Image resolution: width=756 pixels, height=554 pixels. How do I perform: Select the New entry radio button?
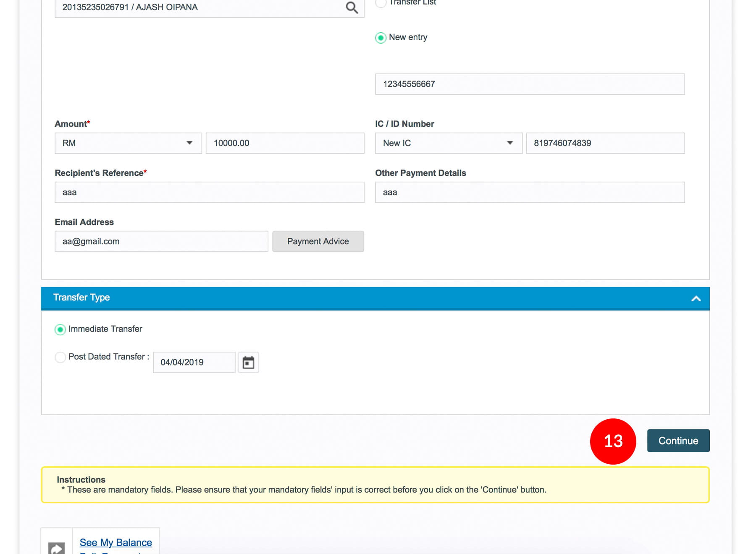pyautogui.click(x=381, y=38)
